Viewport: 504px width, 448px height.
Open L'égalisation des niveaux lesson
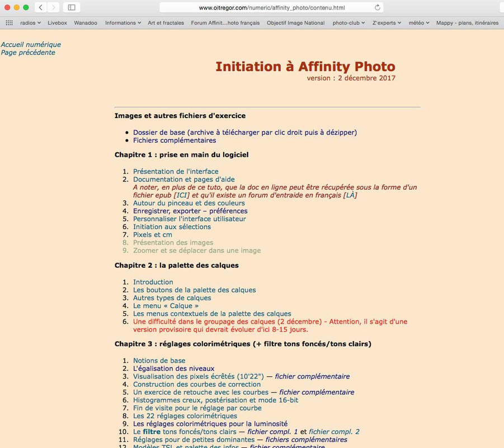(x=173, y=368)
